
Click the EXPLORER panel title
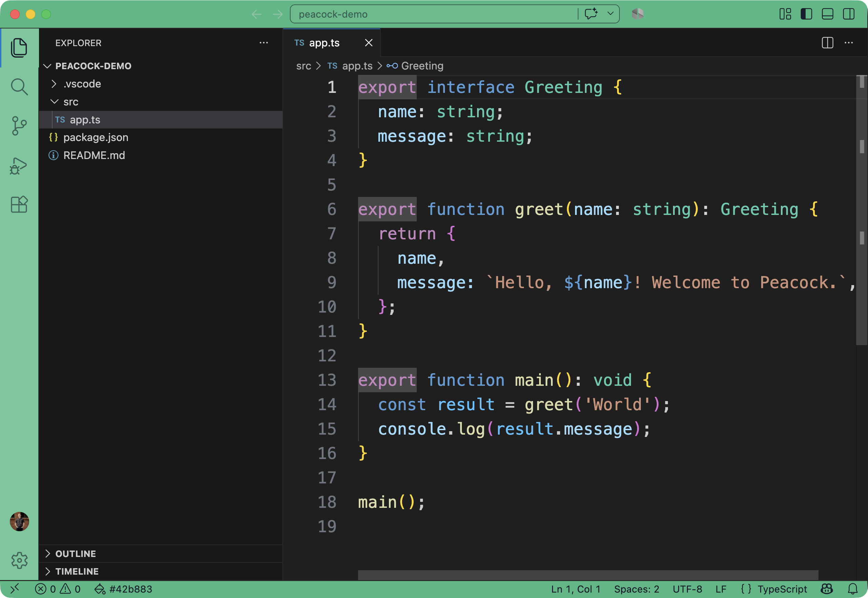pyautogui.click(x=78, y=43)
